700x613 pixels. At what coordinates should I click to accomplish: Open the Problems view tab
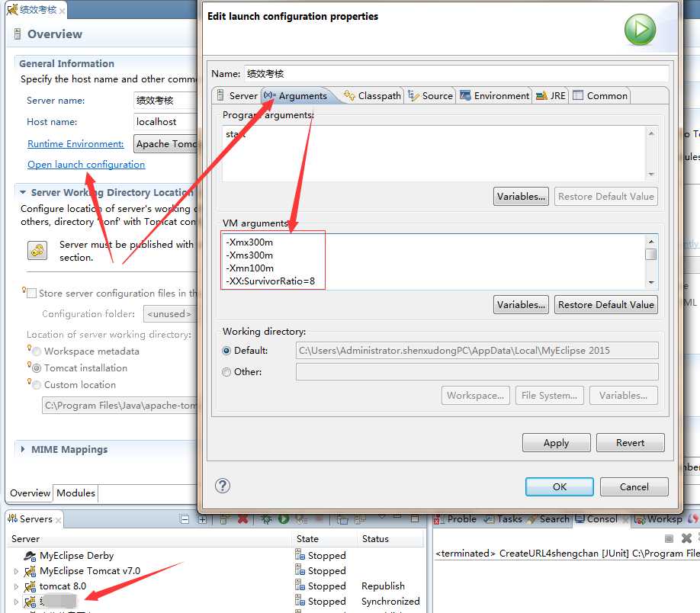[455, 519]
